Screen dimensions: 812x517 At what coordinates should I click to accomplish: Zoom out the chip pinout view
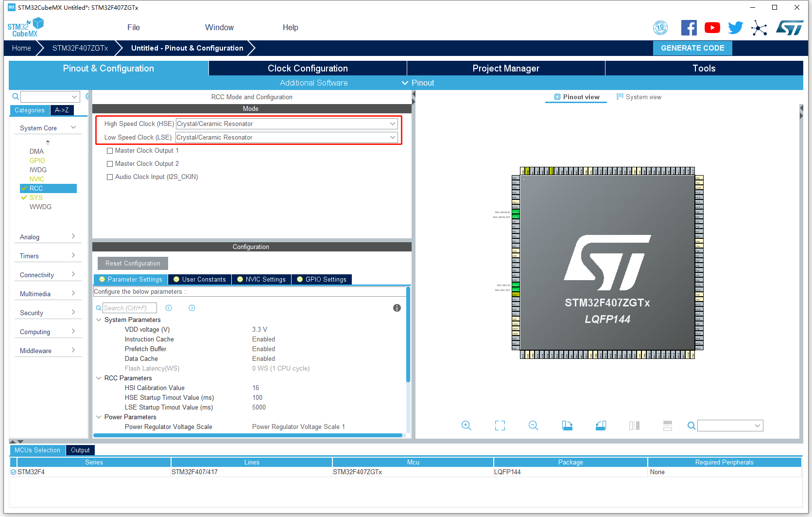click(533, 426)
